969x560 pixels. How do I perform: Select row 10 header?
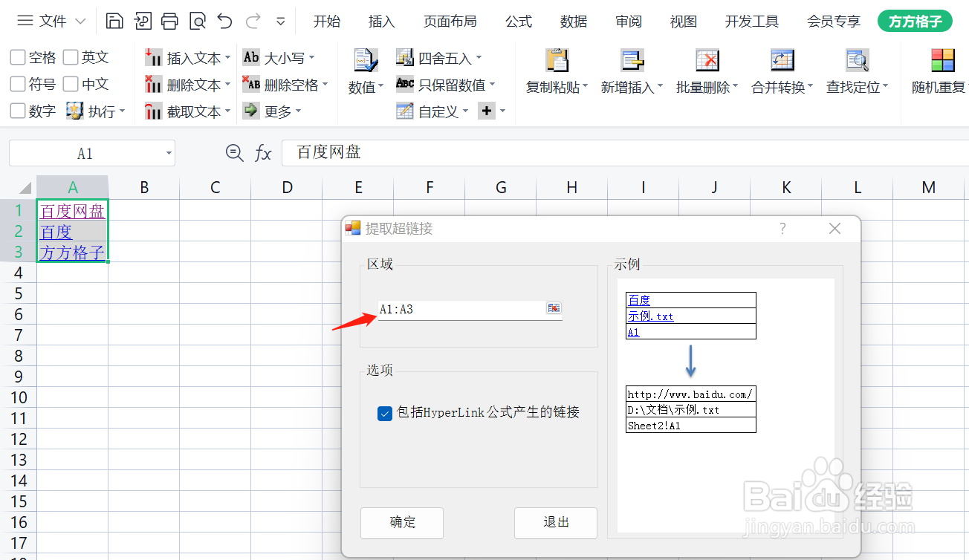coord(18,397)
